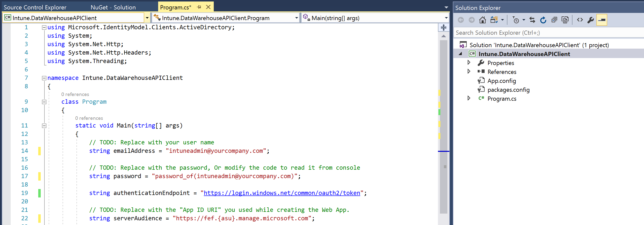Select Program.cs in Solution Explorer
This screenshot has width=644, height=225.
click(502, 99)
